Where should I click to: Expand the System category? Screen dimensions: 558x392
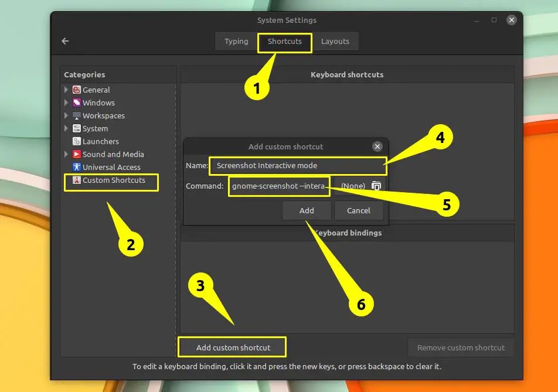[66, 128]
